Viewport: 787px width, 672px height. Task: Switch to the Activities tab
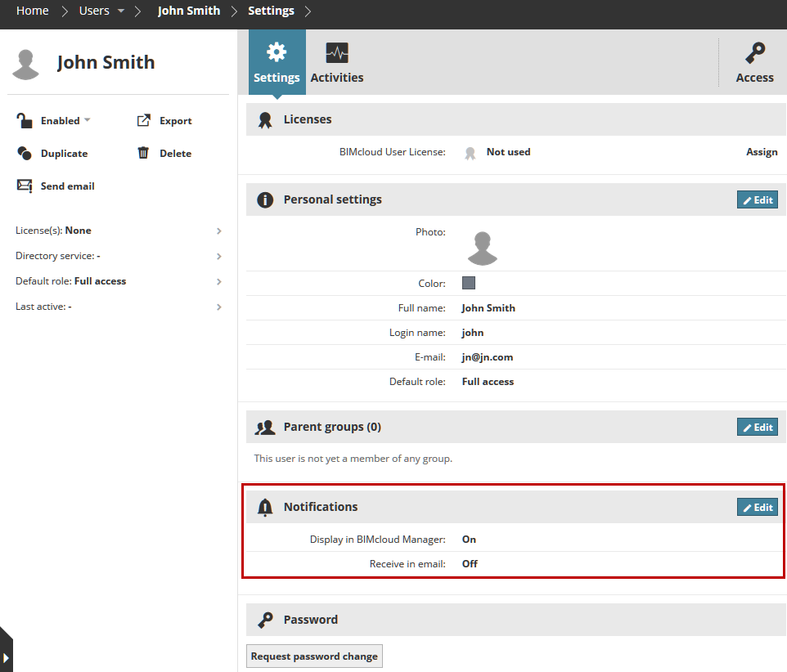337,62
